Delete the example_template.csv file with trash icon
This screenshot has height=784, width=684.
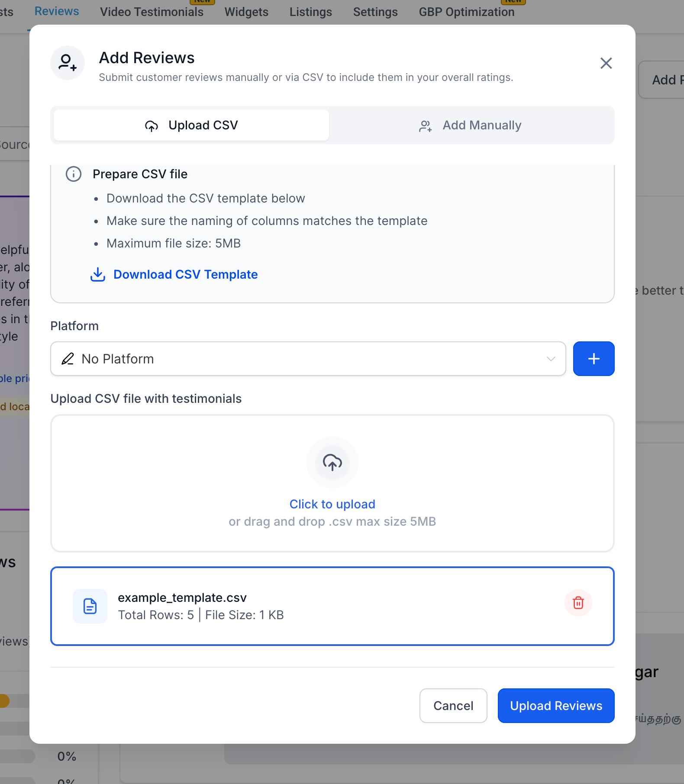[x=578, y=603]
